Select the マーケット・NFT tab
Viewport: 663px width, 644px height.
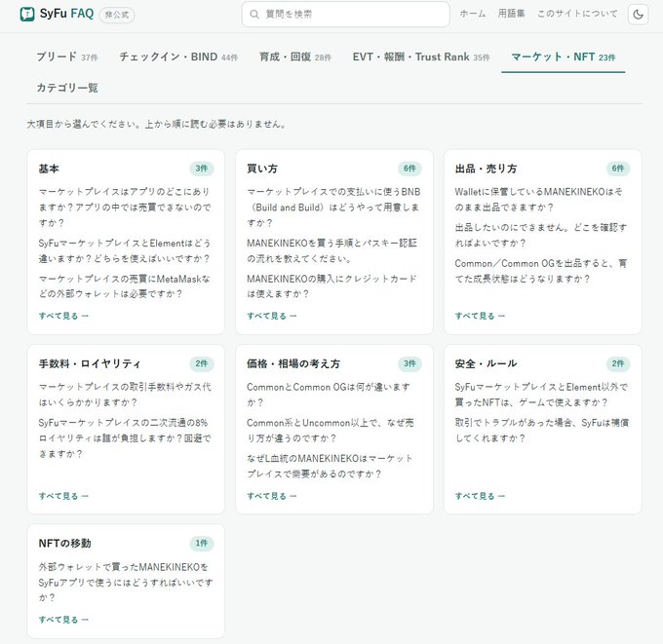[x=564, y=57]
